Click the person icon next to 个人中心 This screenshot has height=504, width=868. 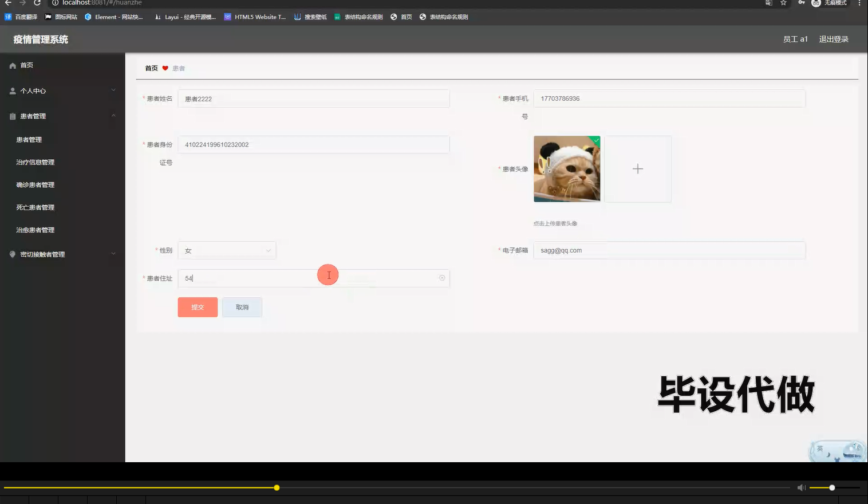(13, 90)
